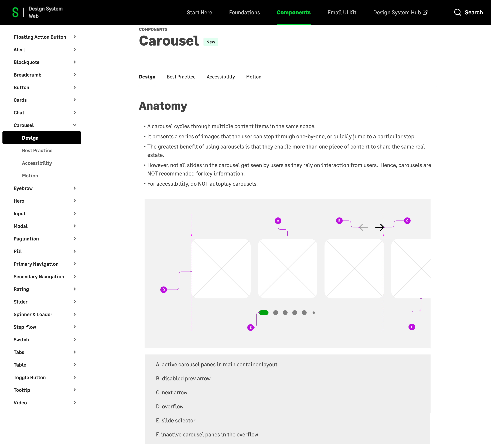Expand the Spinner & Loader chevron
The height and width of the screenshot is (448, 491).
74,314
